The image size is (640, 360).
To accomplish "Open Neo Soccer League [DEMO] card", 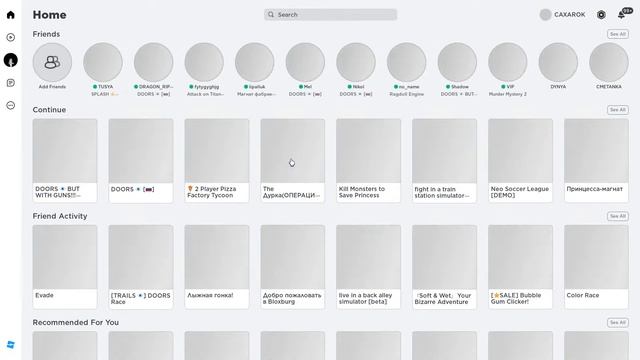I will [x=520, y=160].
